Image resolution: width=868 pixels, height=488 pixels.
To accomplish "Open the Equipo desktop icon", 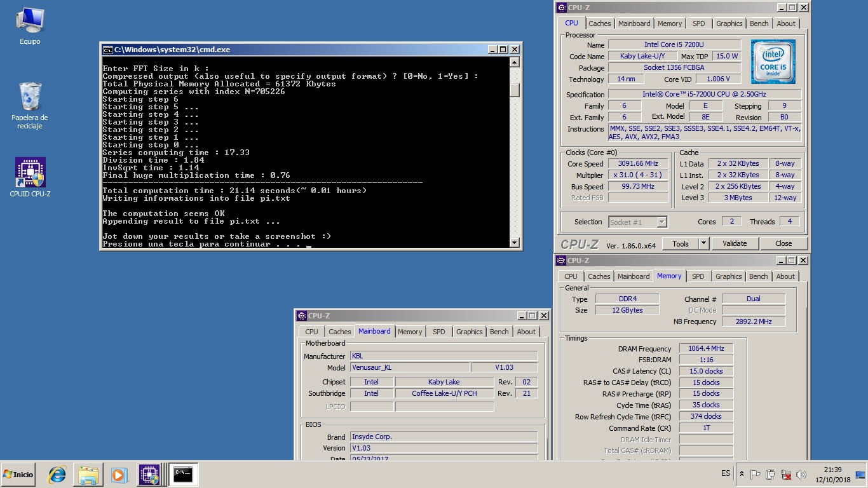I will click(x=30, y=26).
